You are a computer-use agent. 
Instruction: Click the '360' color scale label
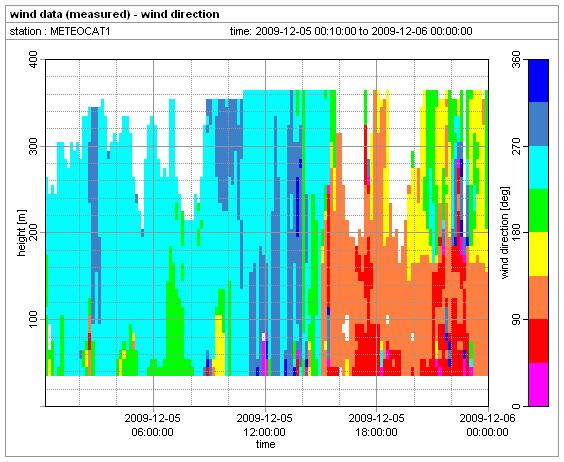(517, 60)
